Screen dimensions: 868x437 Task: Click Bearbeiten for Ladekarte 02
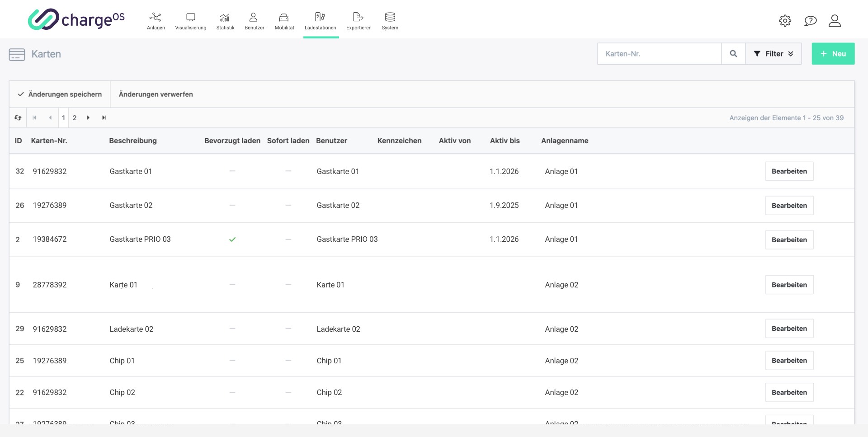pos(789,329)
